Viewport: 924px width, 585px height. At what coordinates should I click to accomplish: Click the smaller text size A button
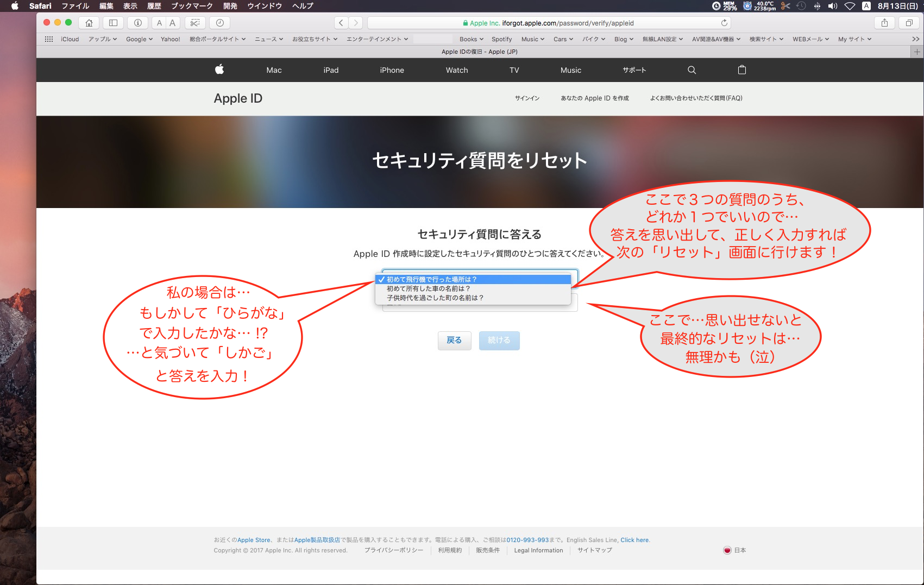pyautogui.click(x=159, y=23)
